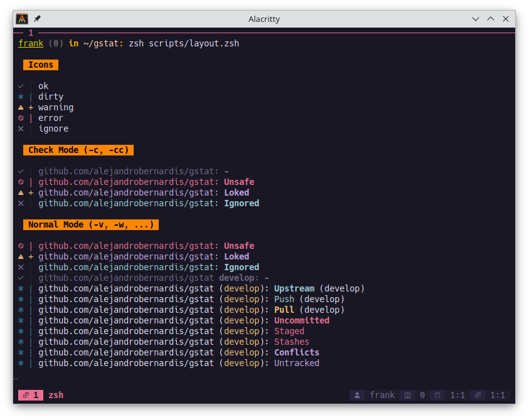529x420 pixels.
Task: Click the 'zsh scripts/layout.zsh' command text
Action: (x=184, y=43)
